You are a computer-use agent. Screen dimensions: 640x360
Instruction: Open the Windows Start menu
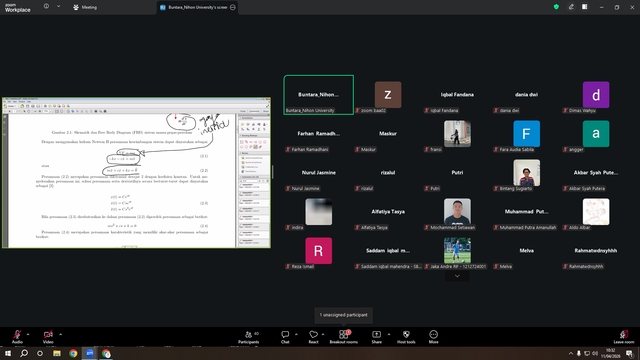pyautogui.click(x=8, y=353)
